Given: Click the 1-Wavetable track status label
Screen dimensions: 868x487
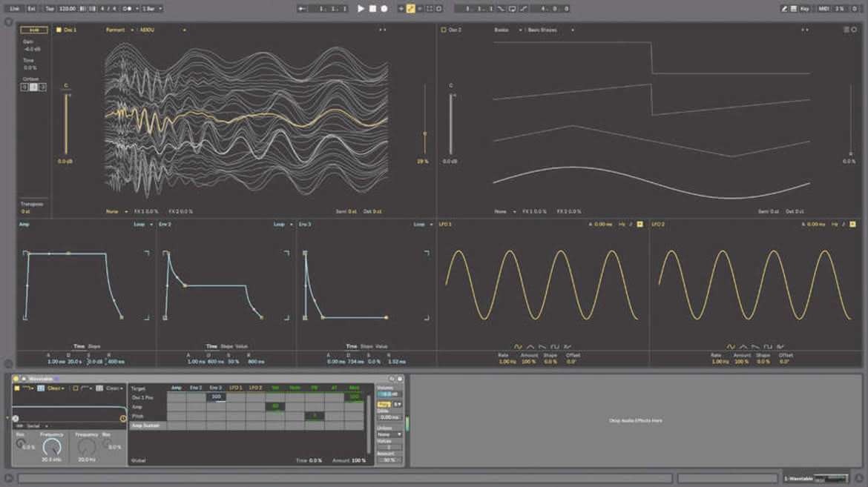Looking at the screenshot, I should click(798, 479).
